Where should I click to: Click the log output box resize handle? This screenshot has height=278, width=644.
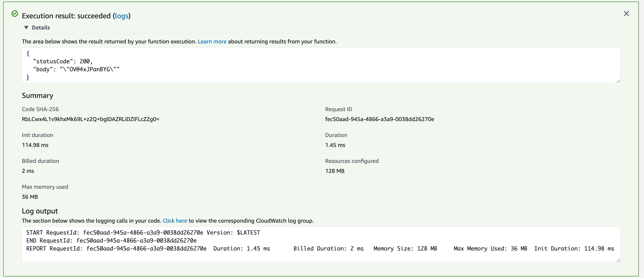(618, 260)
